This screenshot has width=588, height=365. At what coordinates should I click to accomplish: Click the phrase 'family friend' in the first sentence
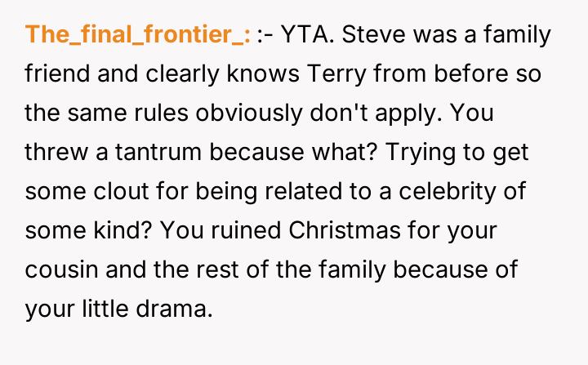click(499, 35)
